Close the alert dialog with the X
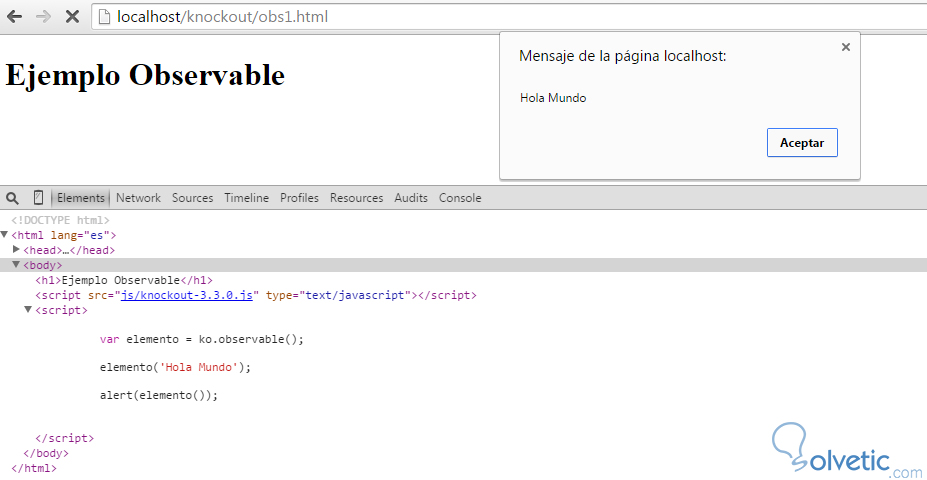The height and width of the screenshot is (480, 927). tap(845, 47)
